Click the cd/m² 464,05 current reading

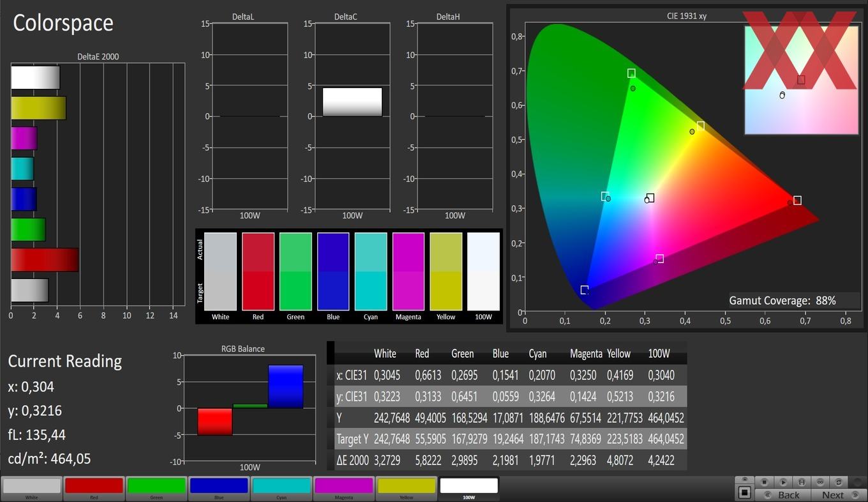click(50, 459)
